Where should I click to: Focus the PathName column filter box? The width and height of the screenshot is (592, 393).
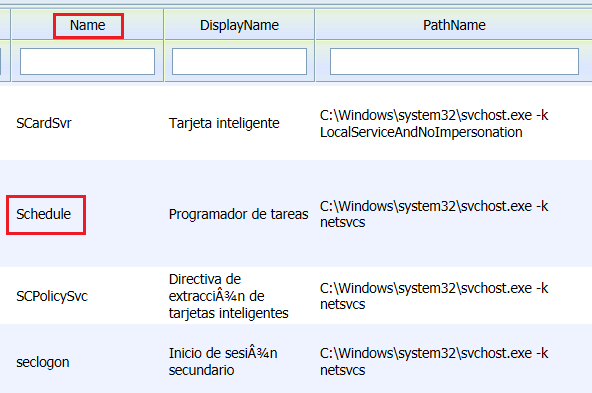[454, 61]
